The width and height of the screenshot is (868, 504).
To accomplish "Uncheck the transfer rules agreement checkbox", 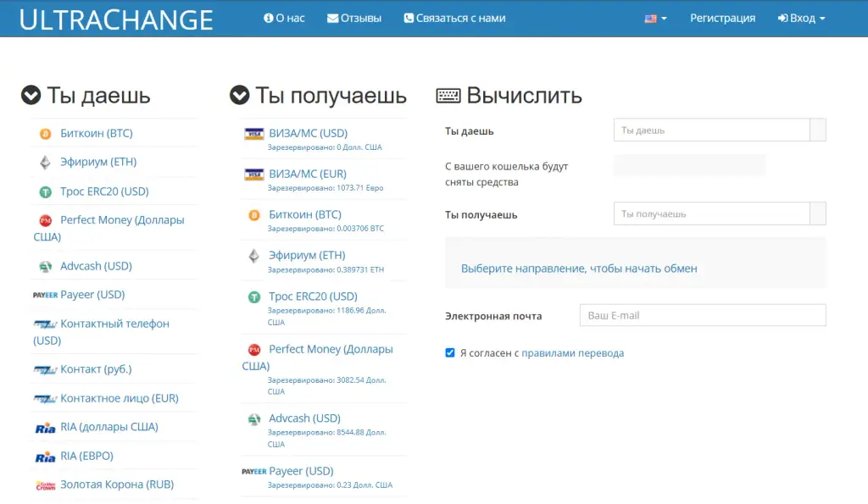I will click(x=450, y=353).
